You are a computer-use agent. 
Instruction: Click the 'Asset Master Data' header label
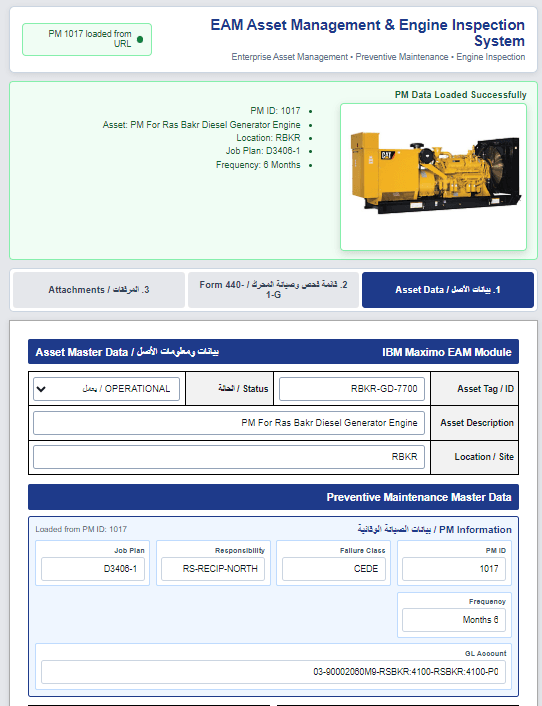127,352
